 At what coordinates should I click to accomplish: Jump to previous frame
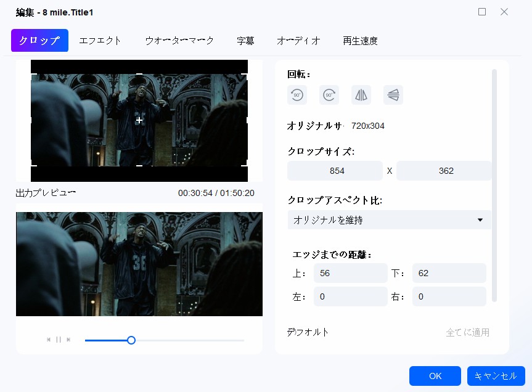point(49,340)
